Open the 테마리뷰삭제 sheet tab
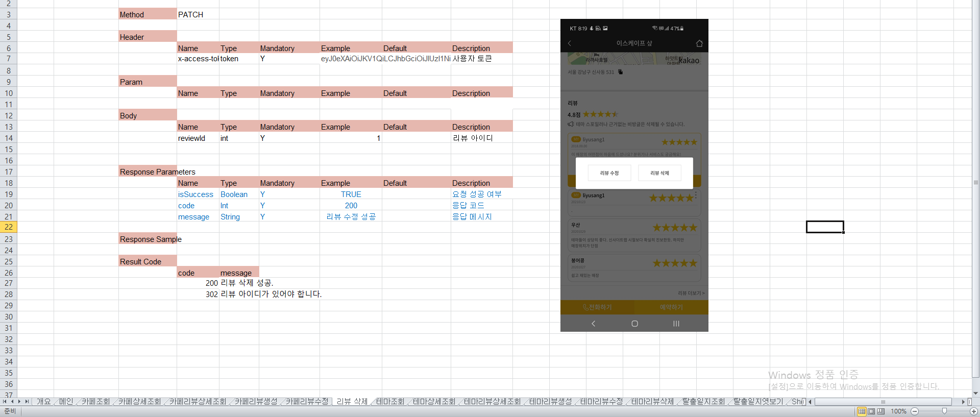980x417 pixels. pos(652,402)
